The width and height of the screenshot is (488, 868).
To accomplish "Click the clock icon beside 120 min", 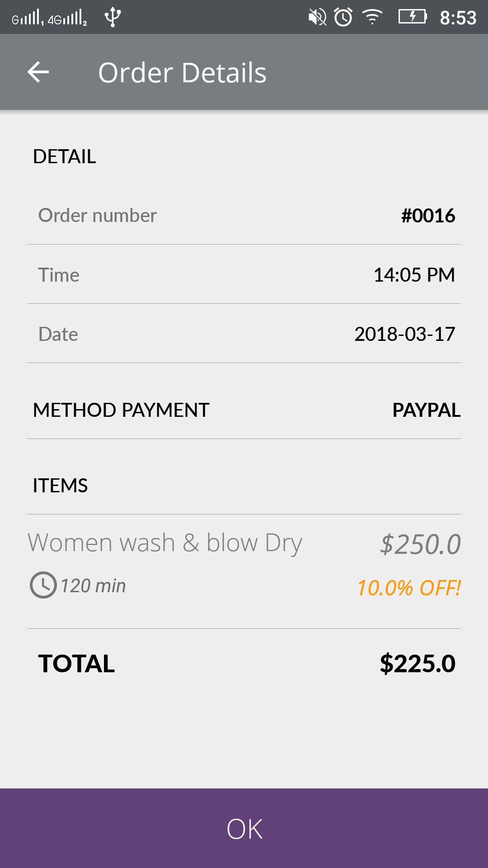I will point(43,585).
